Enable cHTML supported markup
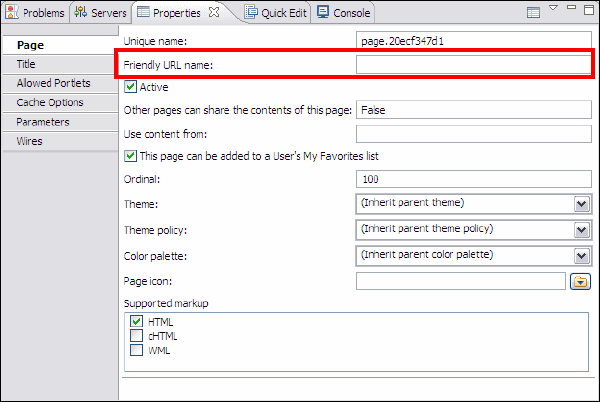Viewport: 600px width, 402px height. tap(136, 336)
